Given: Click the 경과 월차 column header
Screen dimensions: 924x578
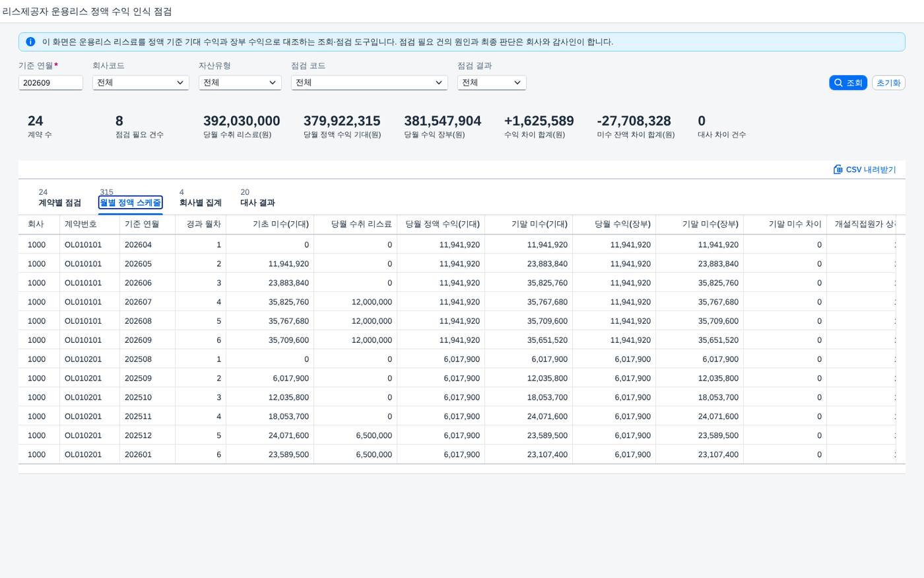Looking at the screenshot, I should 201,225.
